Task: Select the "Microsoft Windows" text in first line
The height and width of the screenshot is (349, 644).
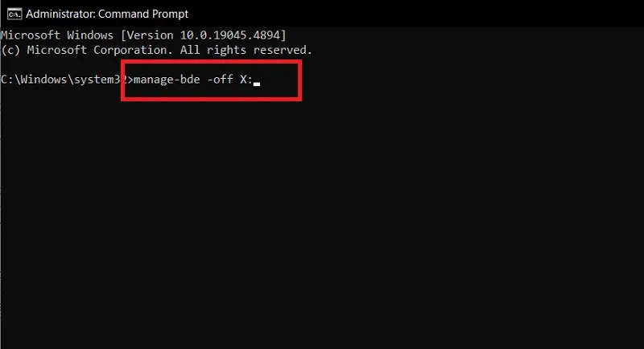Action: coord(57,35)
